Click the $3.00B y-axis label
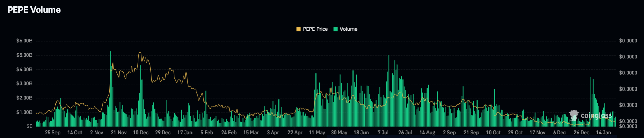The width and height of the screenshot is (644, 138). pos(24,83)
